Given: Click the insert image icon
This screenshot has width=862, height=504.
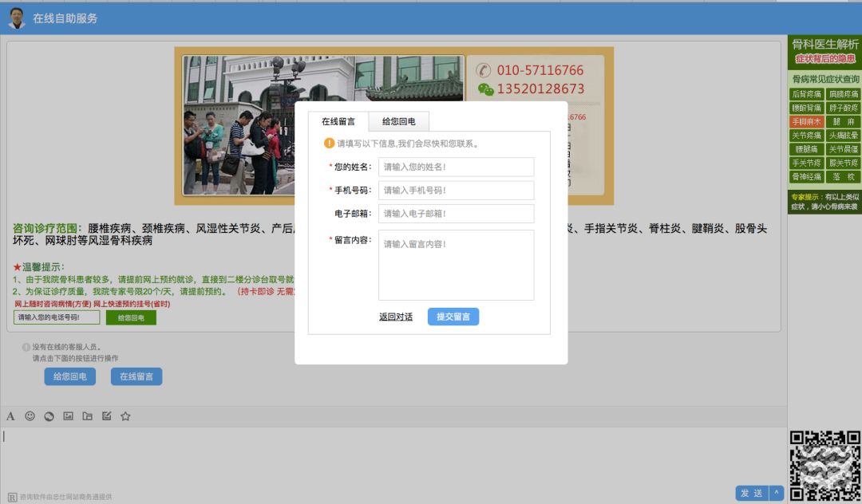Looking at the screenshot, I should [x=68, y=415].
